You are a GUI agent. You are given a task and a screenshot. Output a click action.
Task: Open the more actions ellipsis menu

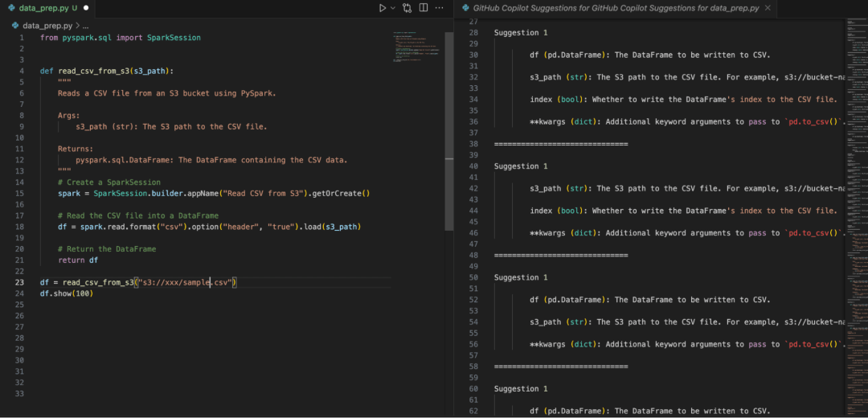[440, 8]
